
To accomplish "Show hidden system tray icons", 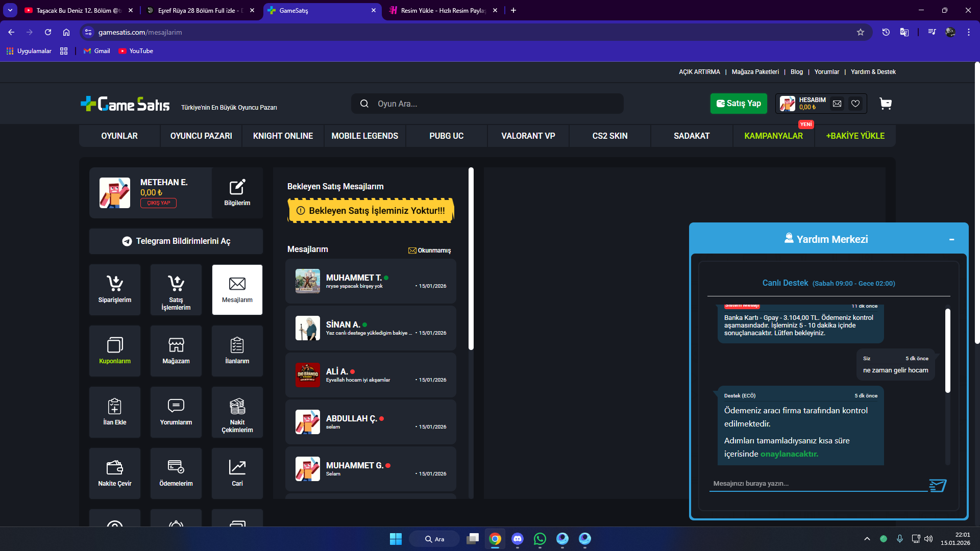I will (867, 539).
